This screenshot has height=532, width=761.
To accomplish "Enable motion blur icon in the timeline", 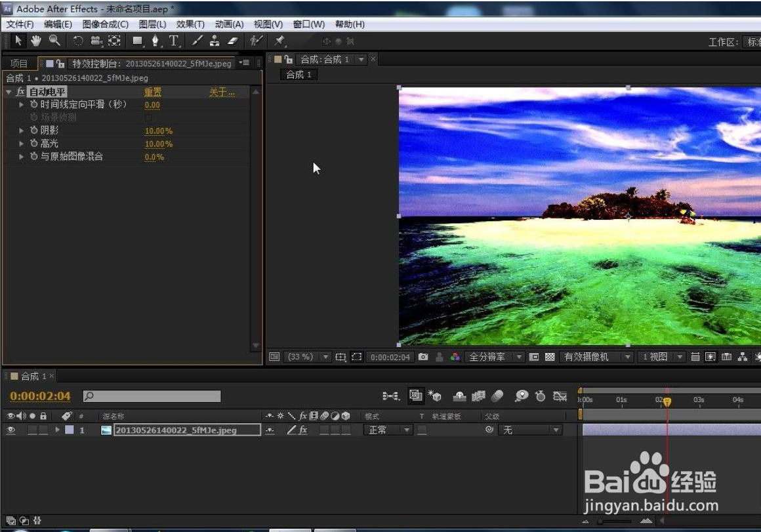I will (497, 396).
